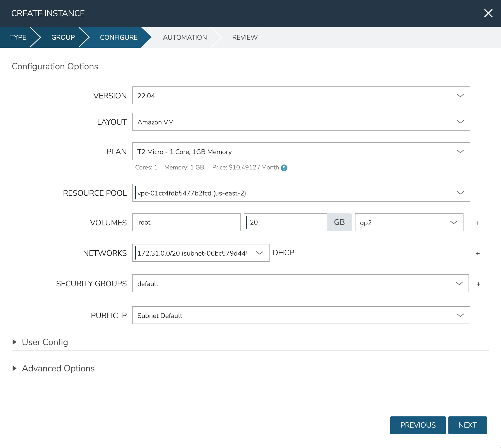This screenshot has height=448, width=501.
Task: Jump to the Automation step
Action: (x=185, y=37)
